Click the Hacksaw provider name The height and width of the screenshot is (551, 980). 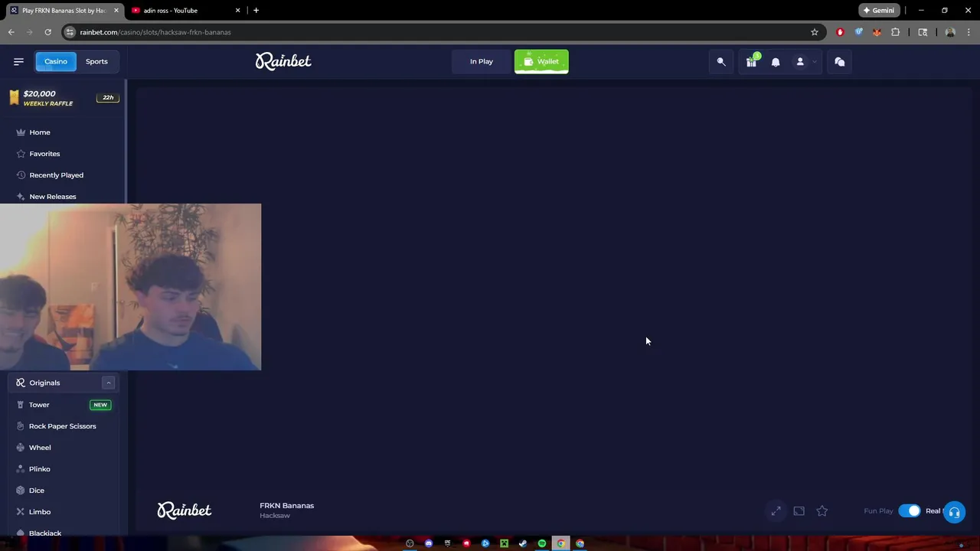(x=275, y=516)
